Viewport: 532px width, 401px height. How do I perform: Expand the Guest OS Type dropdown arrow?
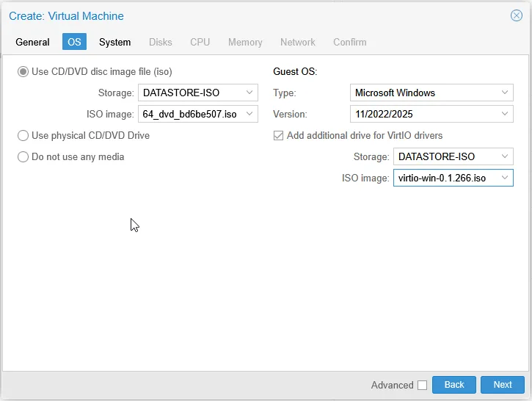[x=505, y=93]
